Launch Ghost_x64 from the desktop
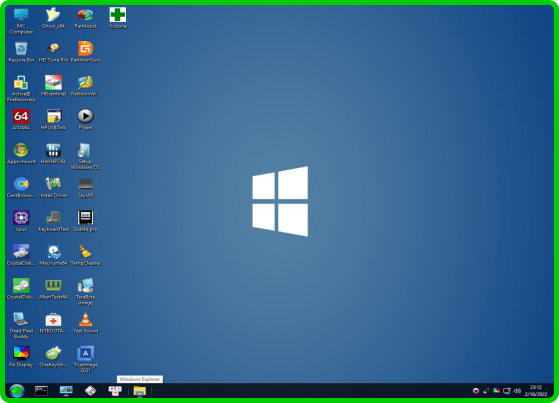559x403 pixels. pyautogui.click(x=53, y=18)
